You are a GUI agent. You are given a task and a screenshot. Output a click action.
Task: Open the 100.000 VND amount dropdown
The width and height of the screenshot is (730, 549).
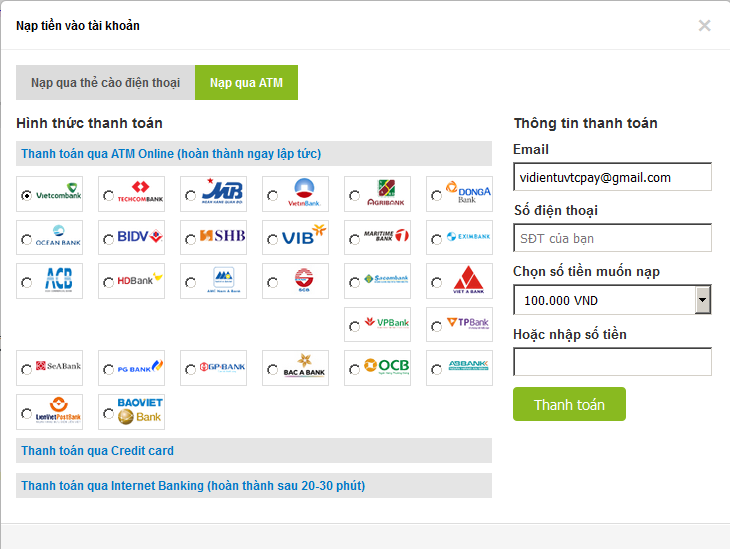pos(612,300)
